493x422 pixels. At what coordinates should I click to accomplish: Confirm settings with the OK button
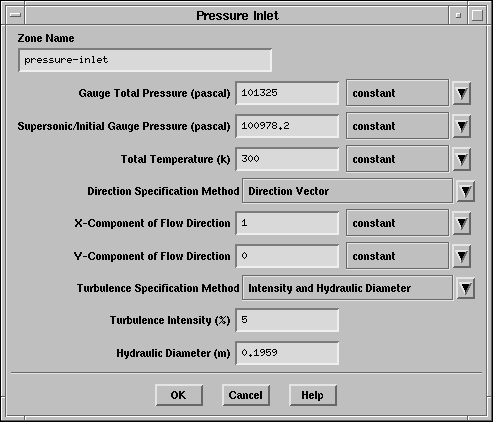point(179,395)
